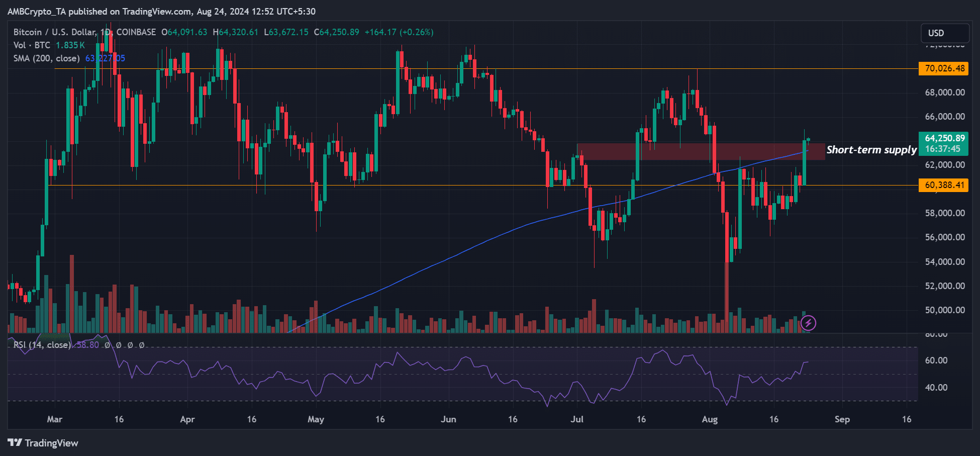Click the Mar label on time axis

click(55, 419)
